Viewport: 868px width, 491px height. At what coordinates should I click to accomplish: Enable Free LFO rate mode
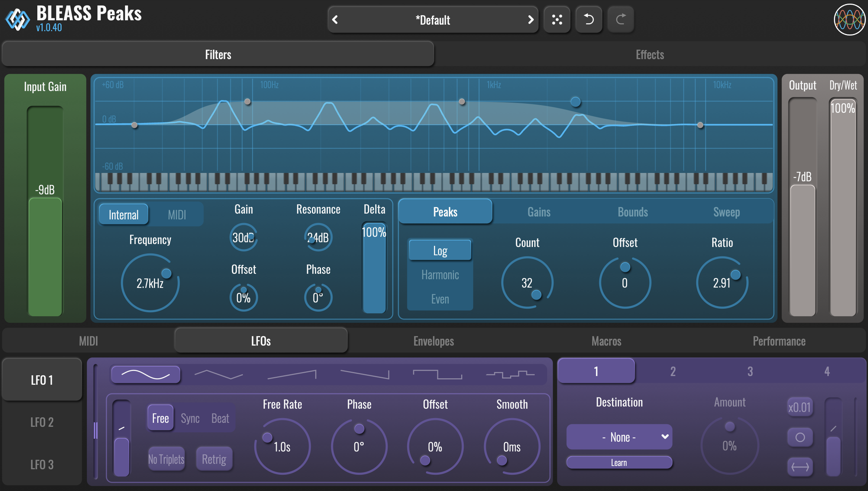[160, 418]
